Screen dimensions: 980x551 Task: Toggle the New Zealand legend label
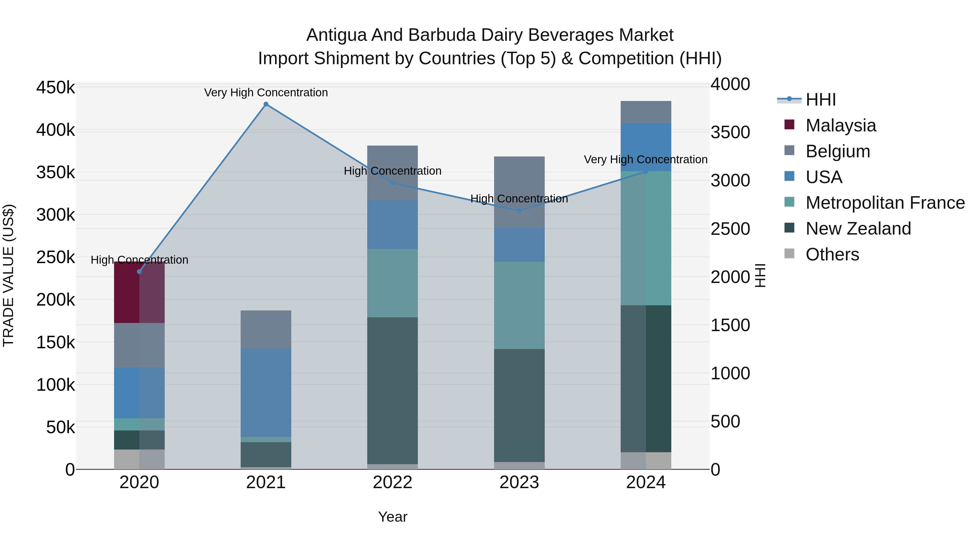tap(858, 229)
